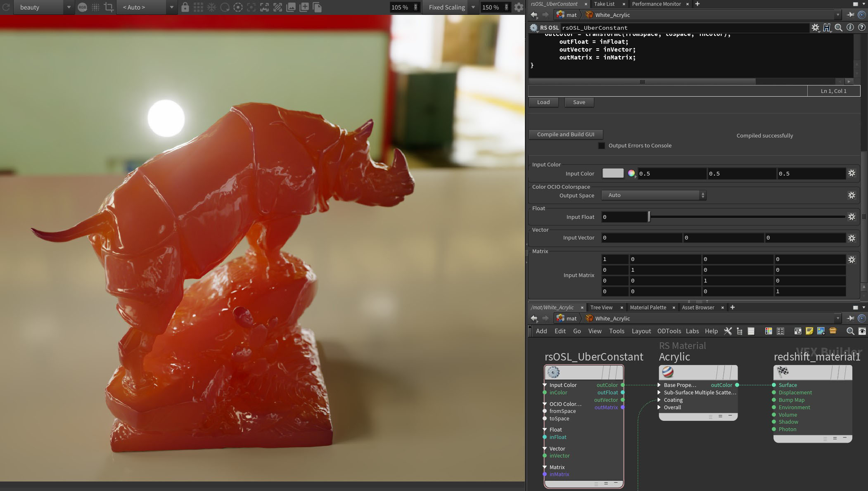868x491 pixels.
Task: Toggle the RGB channel display button
Action: coord(82,7)
